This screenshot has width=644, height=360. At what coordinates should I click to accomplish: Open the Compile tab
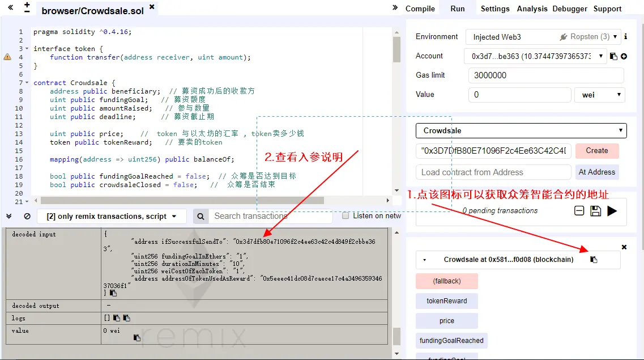pyautogui.click(x=420, y=9)
